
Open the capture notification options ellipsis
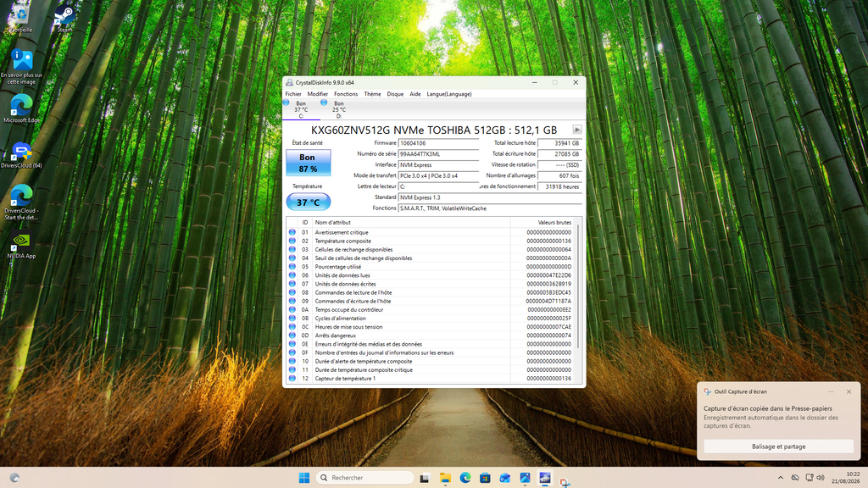click(831, 391)
